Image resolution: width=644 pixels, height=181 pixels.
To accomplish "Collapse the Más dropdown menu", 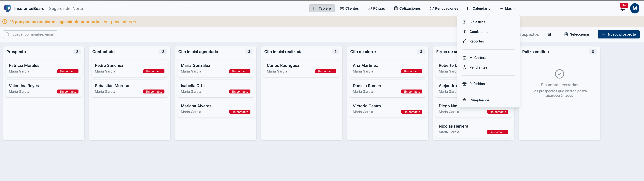I will [x=508, y=8].
